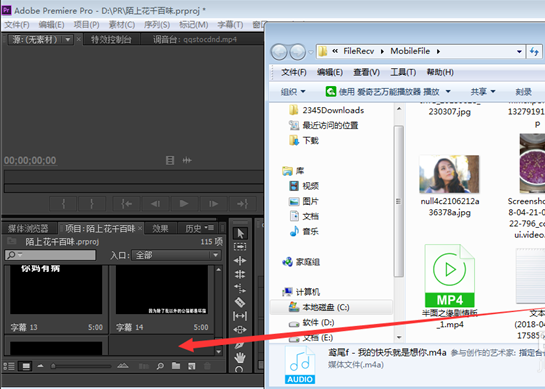Select 本地磁盘 (C:) in navigation tree
The height and width of the screenshot is (389, 545).
click(331, 307)
